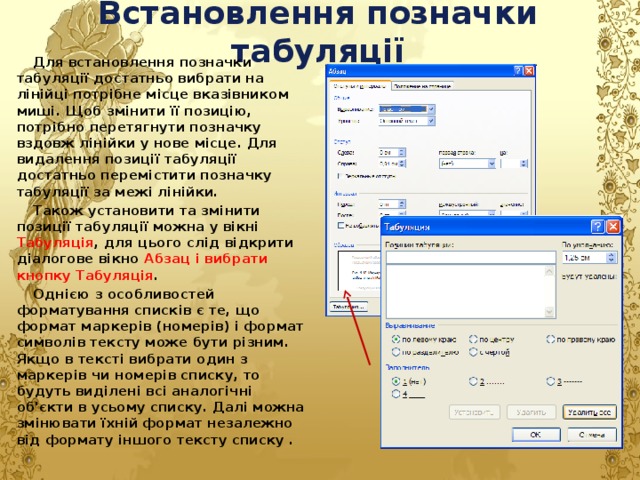Click the help question-mark icon in the Табуляция dialog

click(x=597, y=227)
